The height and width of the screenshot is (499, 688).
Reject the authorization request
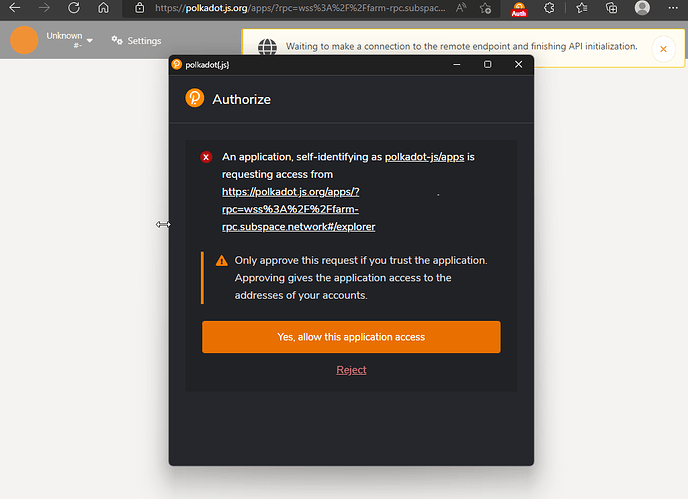pos(351,370)
